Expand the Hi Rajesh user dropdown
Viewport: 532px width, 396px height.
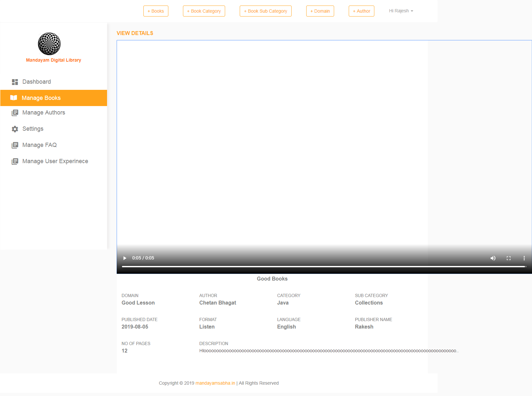[x=401, y=11]
